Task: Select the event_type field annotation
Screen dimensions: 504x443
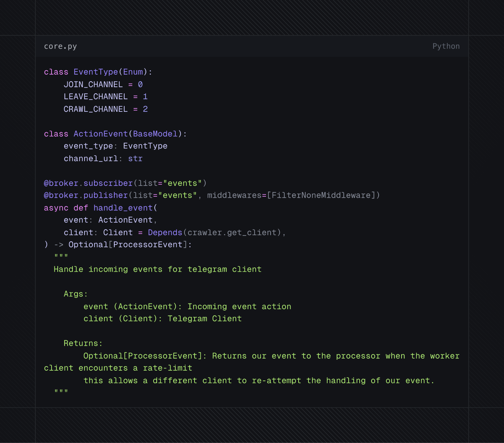Action: [x=145, y=146]
